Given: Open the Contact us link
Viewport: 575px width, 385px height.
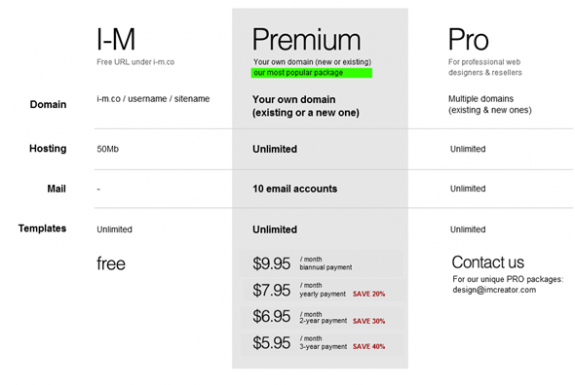Looking at the screenshot, I should click(488, 262).
